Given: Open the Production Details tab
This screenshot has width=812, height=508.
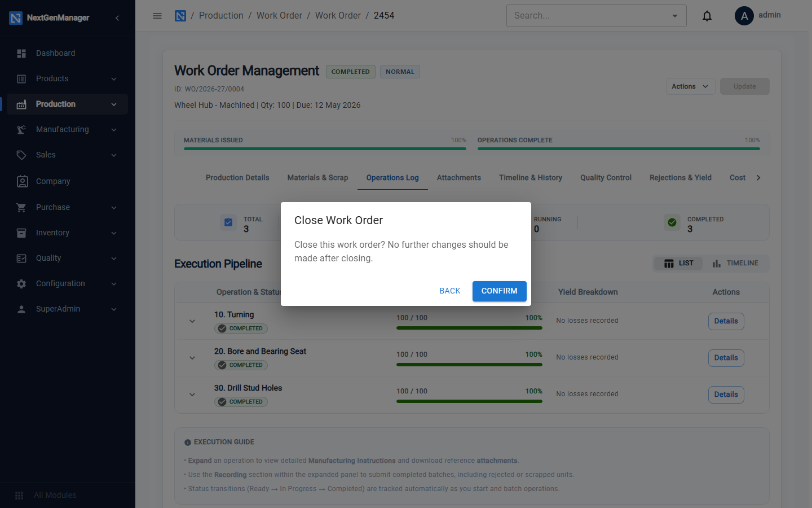Looking at the screenshot, I should click(237, 178).
